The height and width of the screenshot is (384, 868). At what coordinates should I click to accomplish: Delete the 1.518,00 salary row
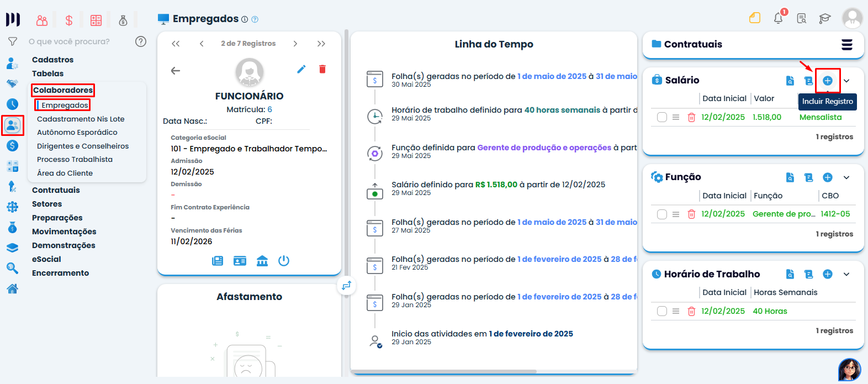click(x=691, y=117)
